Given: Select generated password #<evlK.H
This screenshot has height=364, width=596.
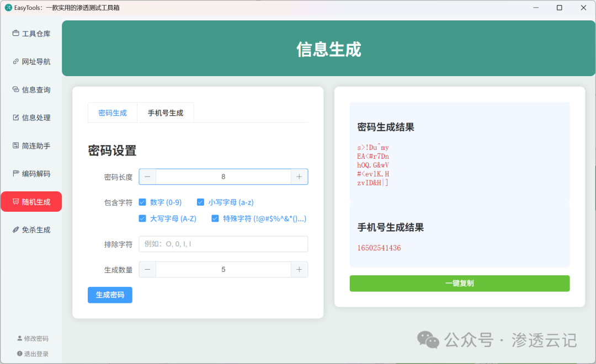Looking at the screenshot, I should (373, 174).
